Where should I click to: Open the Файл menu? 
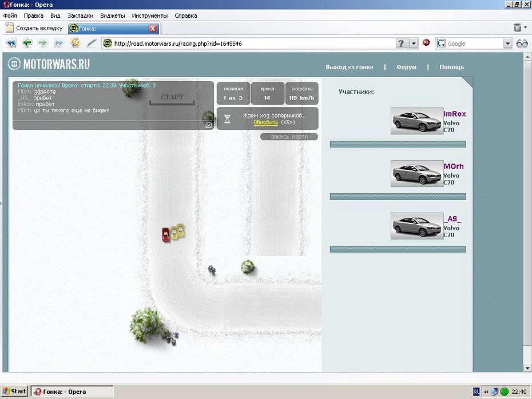(10, 15)
